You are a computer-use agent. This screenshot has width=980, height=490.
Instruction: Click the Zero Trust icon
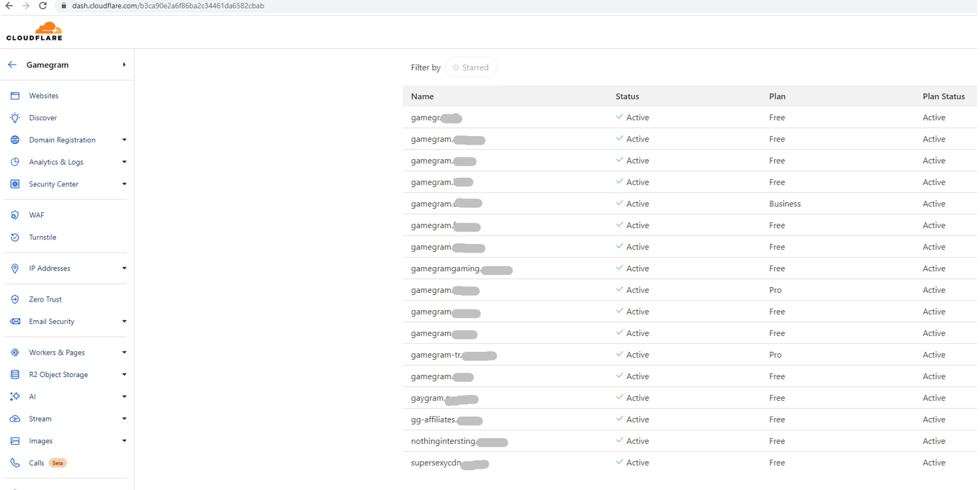point(15,299)
